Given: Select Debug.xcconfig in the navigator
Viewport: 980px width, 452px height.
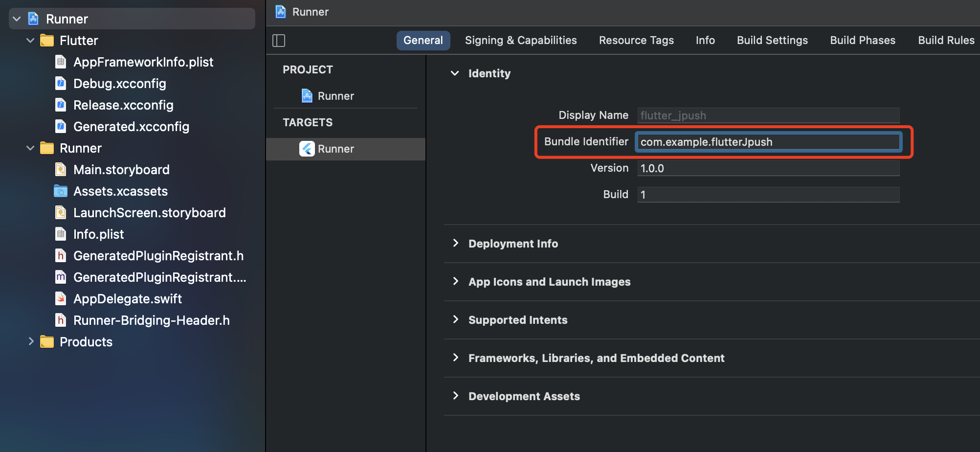Looking at the screenshot, I should pos(120,84).
